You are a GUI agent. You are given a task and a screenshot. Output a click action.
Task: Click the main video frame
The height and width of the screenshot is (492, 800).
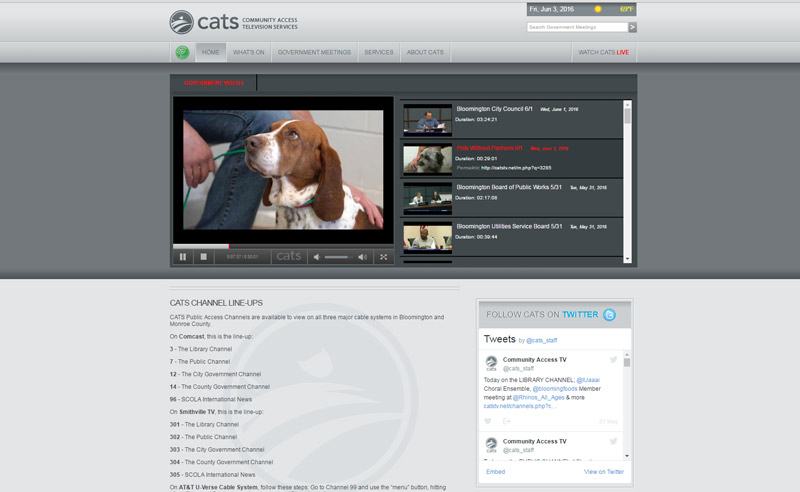(x=283, y=170)
